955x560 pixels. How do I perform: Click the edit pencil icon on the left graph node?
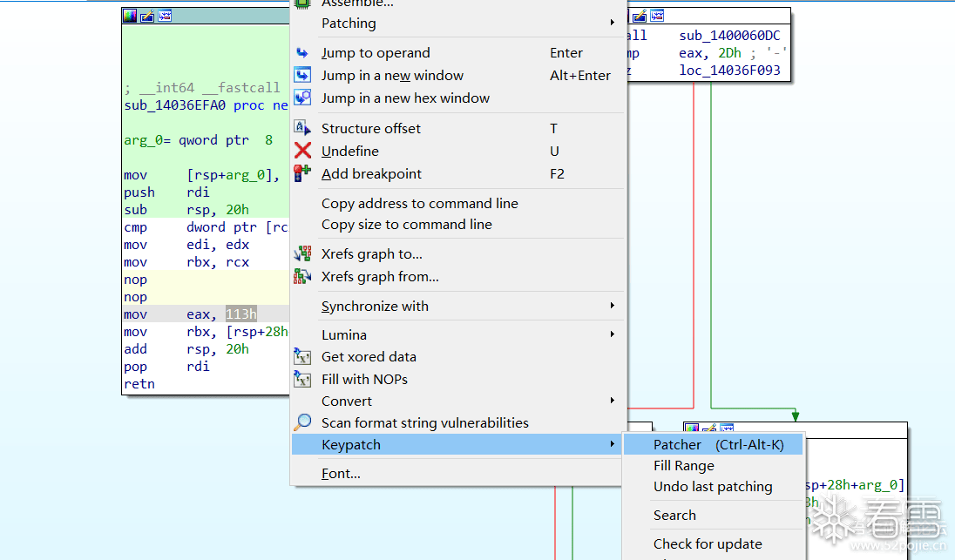tap(147, 16)
